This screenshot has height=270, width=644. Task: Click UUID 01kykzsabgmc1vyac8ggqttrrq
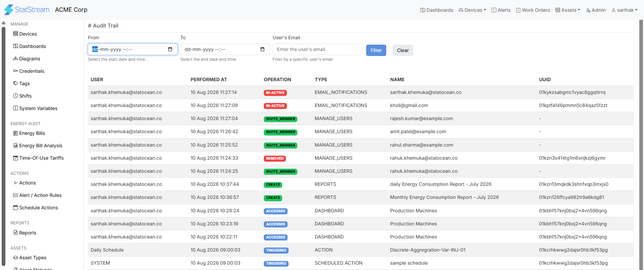(572, 92)
